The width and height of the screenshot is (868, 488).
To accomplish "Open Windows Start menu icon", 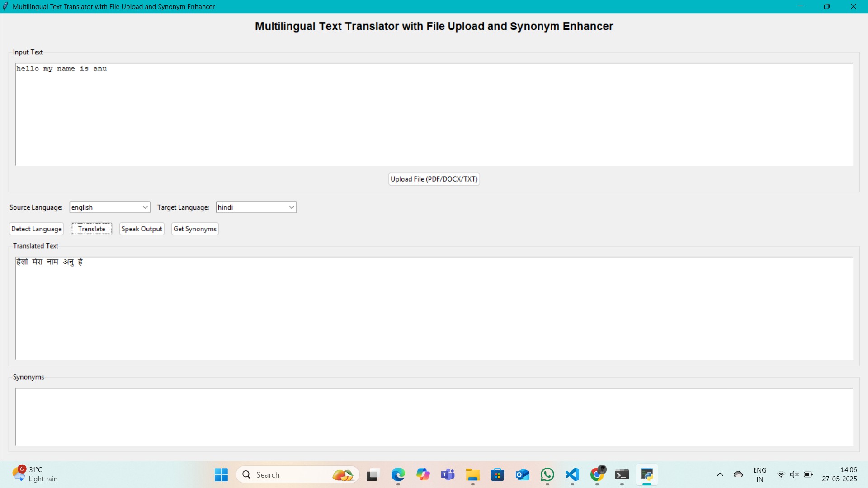I will pos(221,474).
